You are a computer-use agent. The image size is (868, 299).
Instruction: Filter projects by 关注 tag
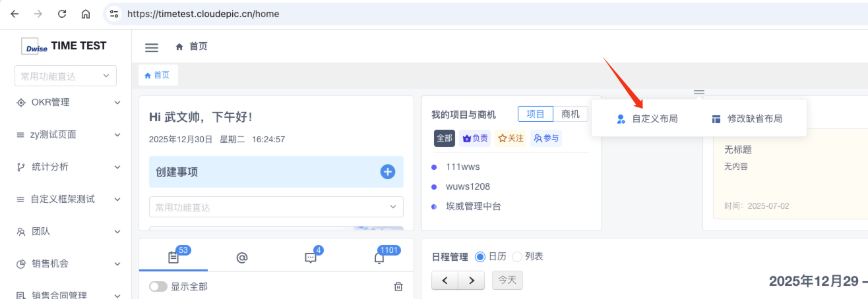tap(511, 138)
